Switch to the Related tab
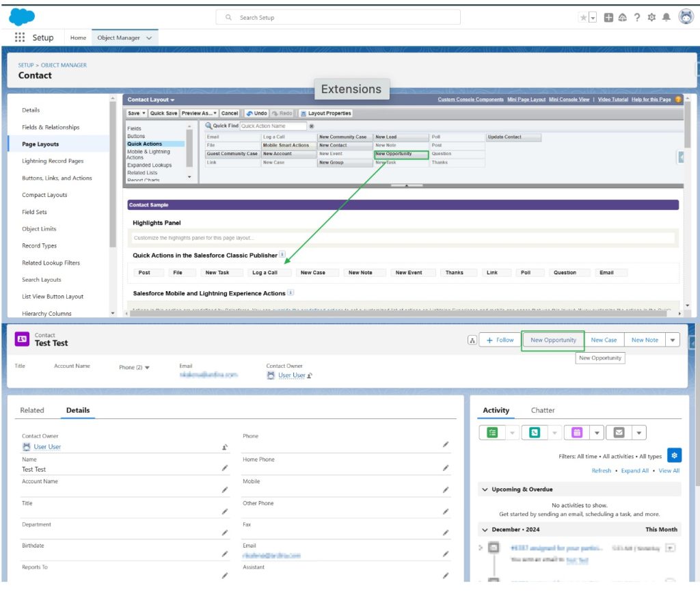 pos(32,410)
